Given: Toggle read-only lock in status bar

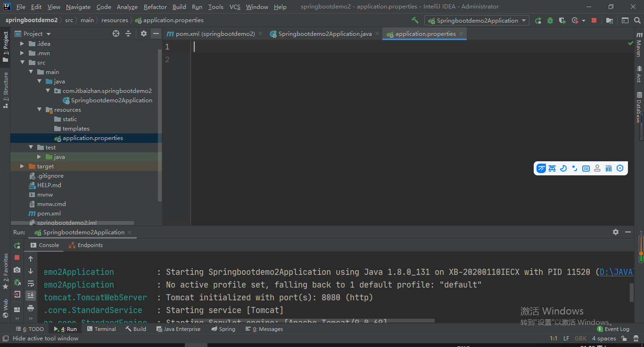Looking at the screenshot, I should point(624,339).
